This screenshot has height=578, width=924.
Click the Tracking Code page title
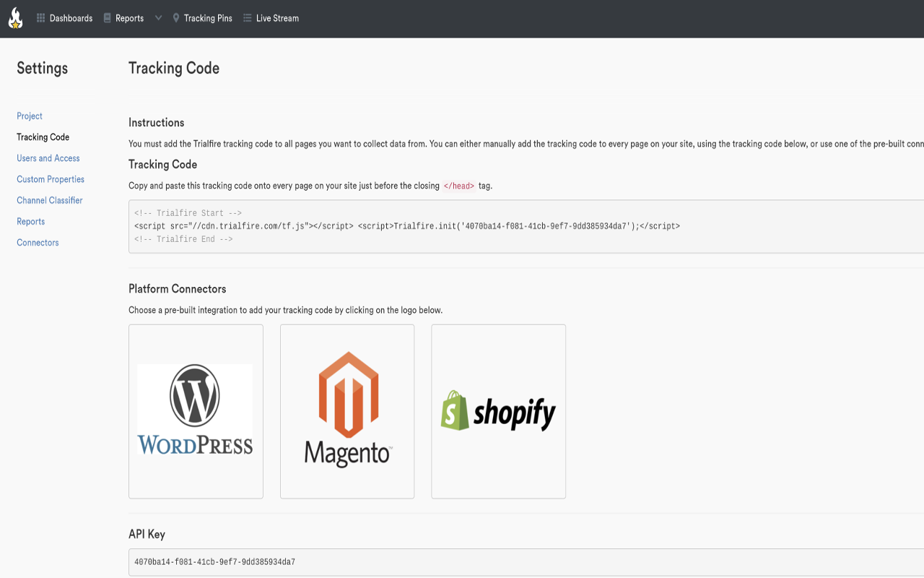point(174,68)
